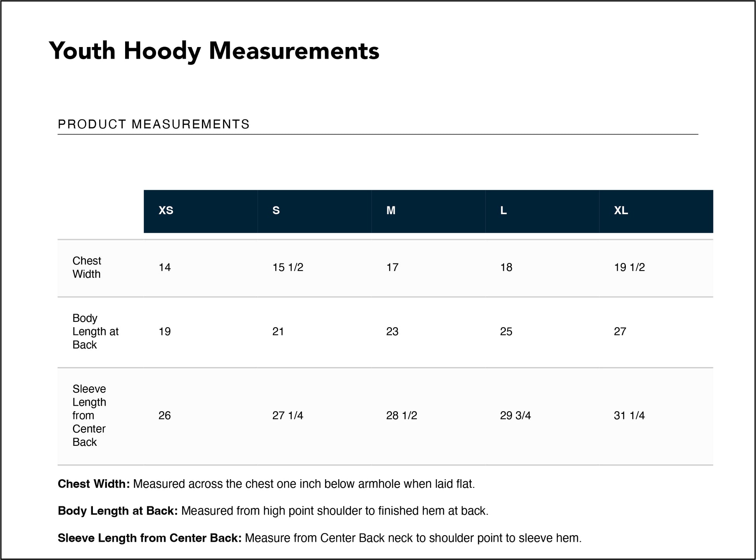Click the bold Chest Width definition note
This screenshot has height=560, width=756.
pos(94,484)
